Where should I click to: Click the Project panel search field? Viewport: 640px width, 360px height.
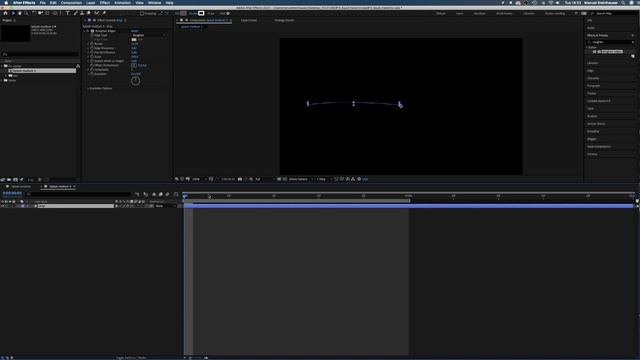pyautogui.click(x=40, y=54)
